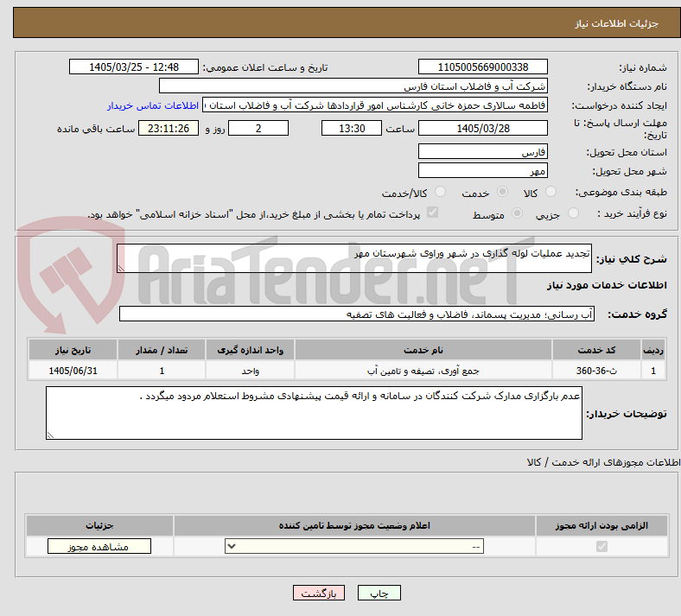Select the کالا/خدمت radio button
The image size is (681, 616).
click(x=440, y=192)
